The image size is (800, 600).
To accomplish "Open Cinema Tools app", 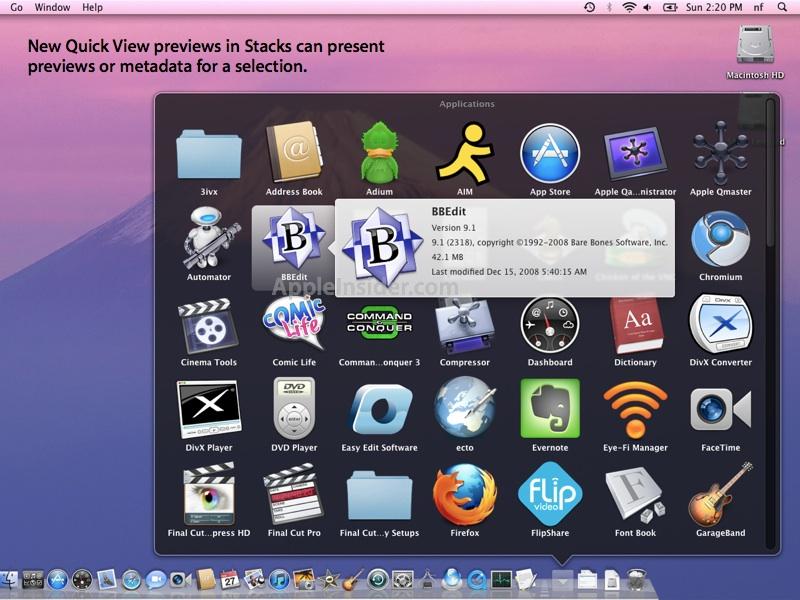I will click(x=208, y=326).
